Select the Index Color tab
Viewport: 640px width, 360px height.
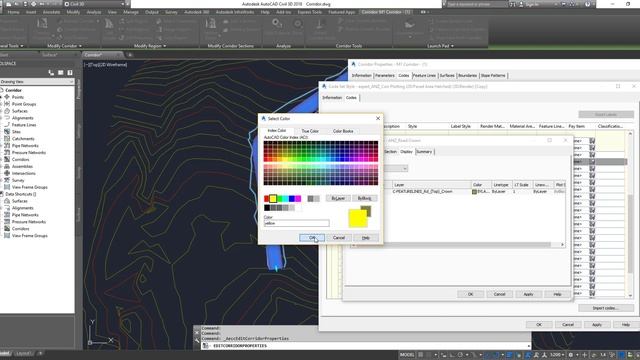pyautogui.click(x=277, y=131)
